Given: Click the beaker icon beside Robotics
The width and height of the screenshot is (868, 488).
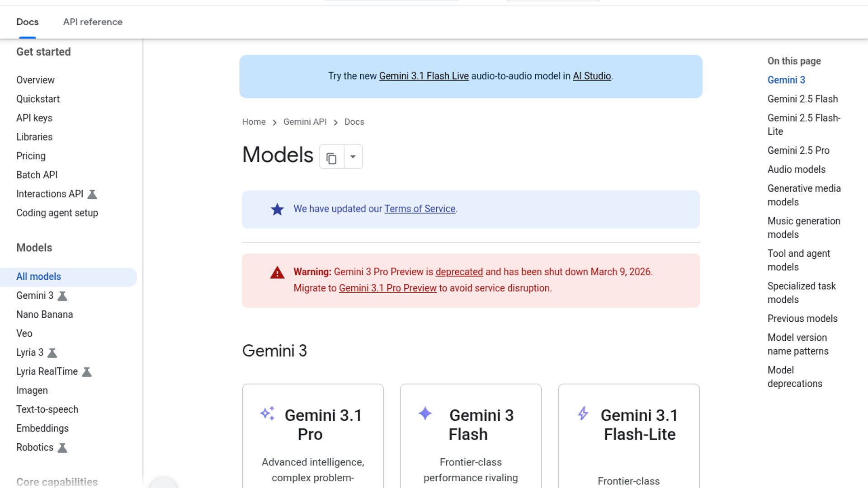Looking at the screenshot, I should [x=62, y=448].
